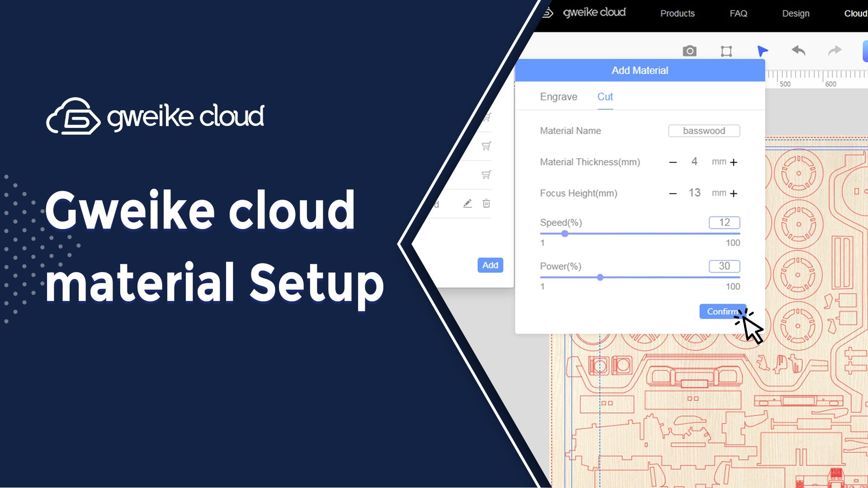The height and width of the screenshot is (488, 868).
Task: Click the arrow/play tool icon
Action: click(x=763, y=51)
